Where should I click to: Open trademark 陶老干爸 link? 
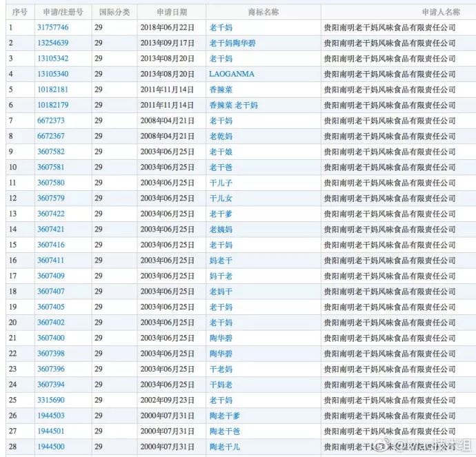[x=225, y=431]
